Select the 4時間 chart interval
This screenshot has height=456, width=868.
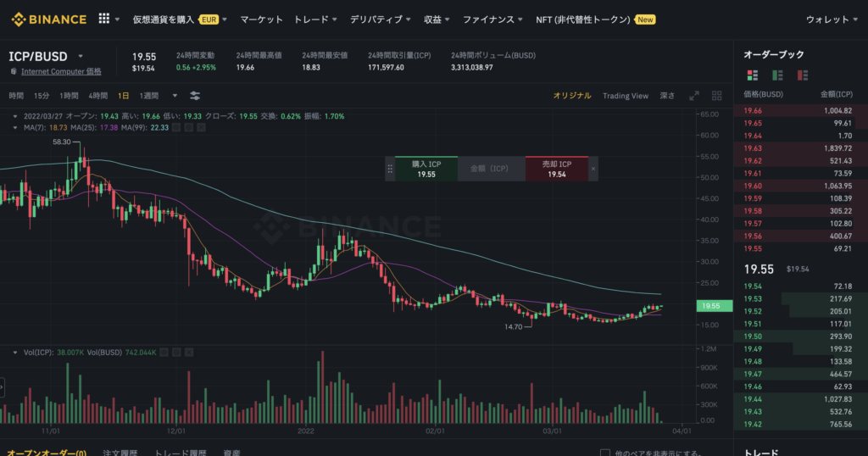pos(98,96)
